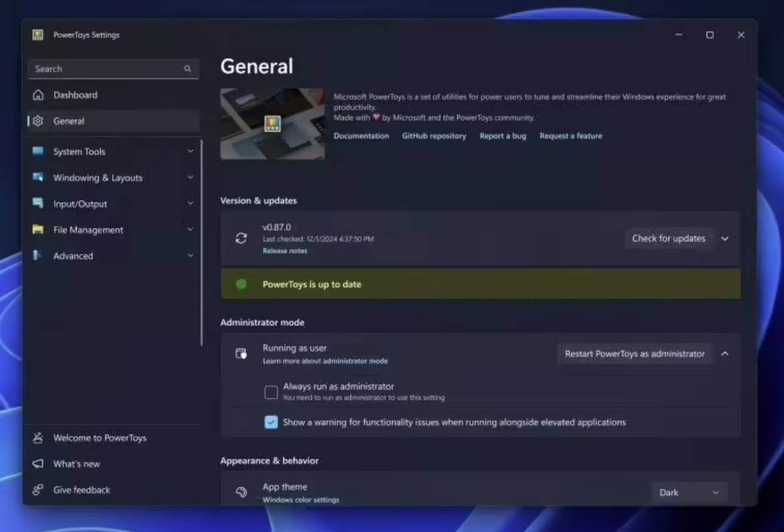Minimize the PowerToys Settings window
The image size is (784, 532).
[x=679, y=35]
